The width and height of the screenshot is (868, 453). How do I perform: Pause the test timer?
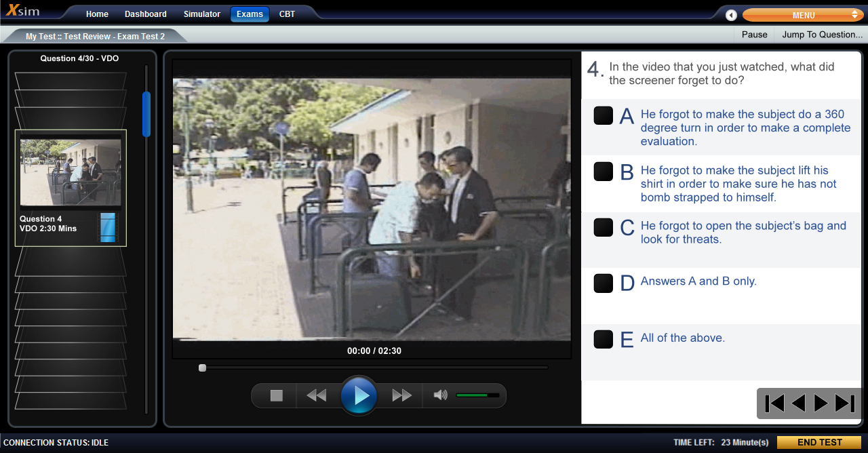[754, 35]
